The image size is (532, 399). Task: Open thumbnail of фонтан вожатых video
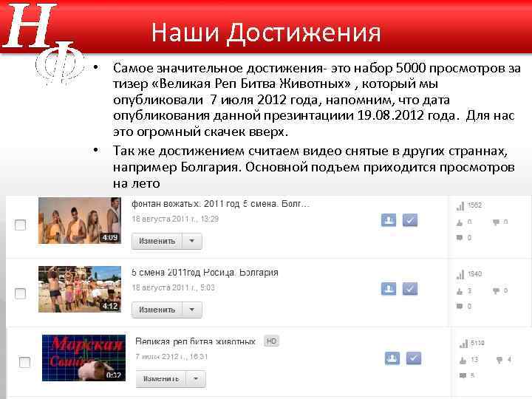coord(80,220)
